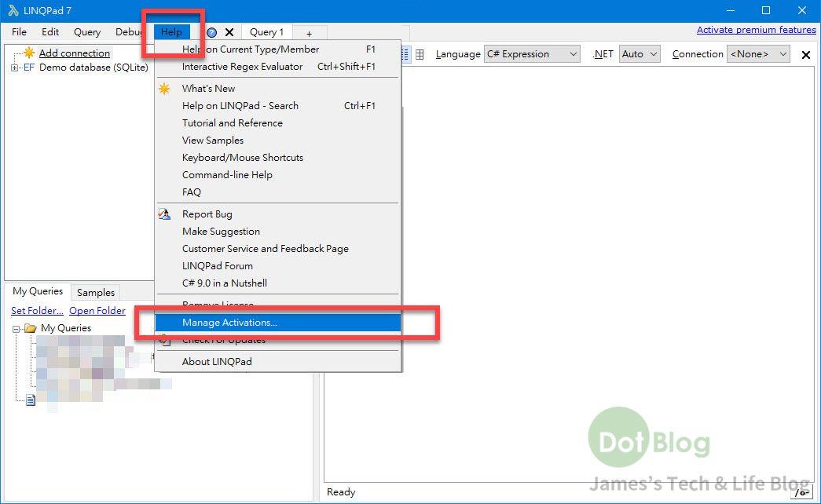Open the Connection dropdown showing None
The height and width of the screenshot is (504, 821).
758,54
